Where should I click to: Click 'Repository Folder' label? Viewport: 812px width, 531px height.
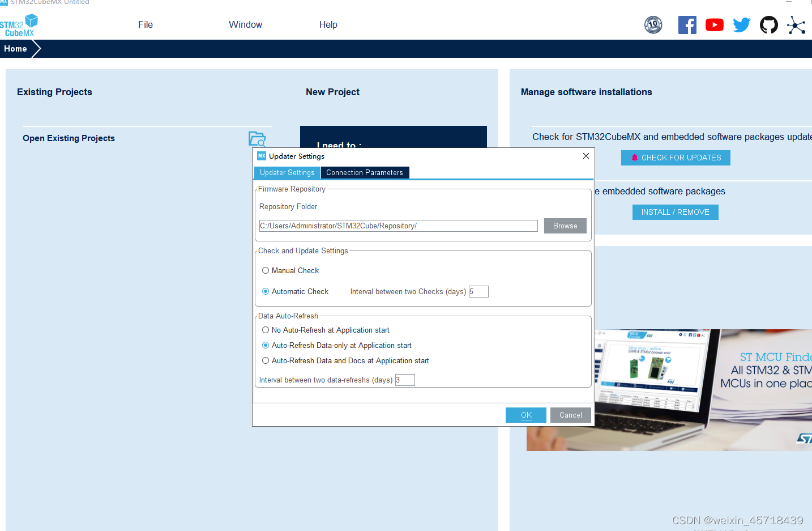pyautogui.click(x=288, y=207)
